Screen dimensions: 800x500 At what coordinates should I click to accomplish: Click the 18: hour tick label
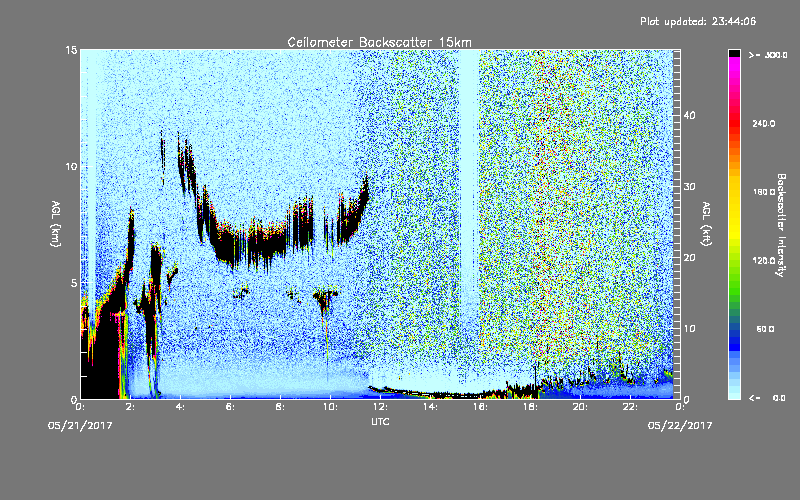coord(530,407)
